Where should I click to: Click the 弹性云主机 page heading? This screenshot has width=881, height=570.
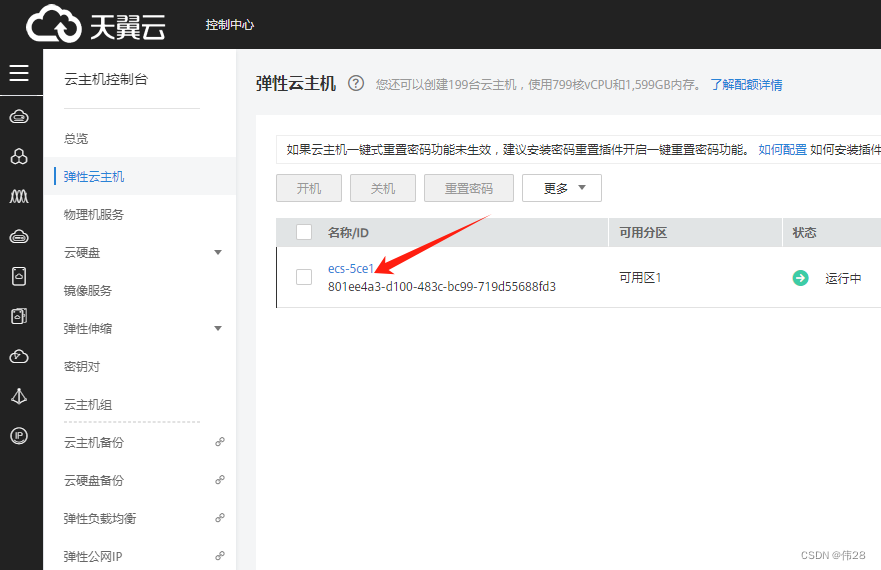point(296,84)
